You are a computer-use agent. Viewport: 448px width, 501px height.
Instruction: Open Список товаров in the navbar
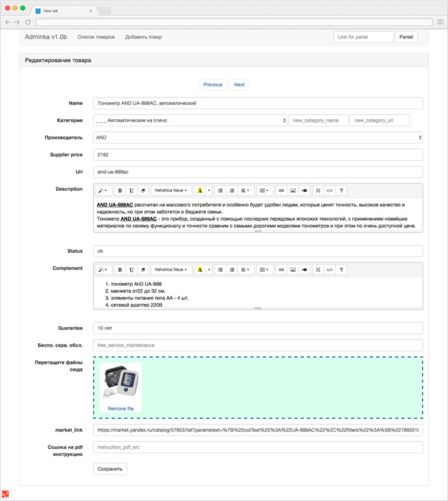pos(96,37)
